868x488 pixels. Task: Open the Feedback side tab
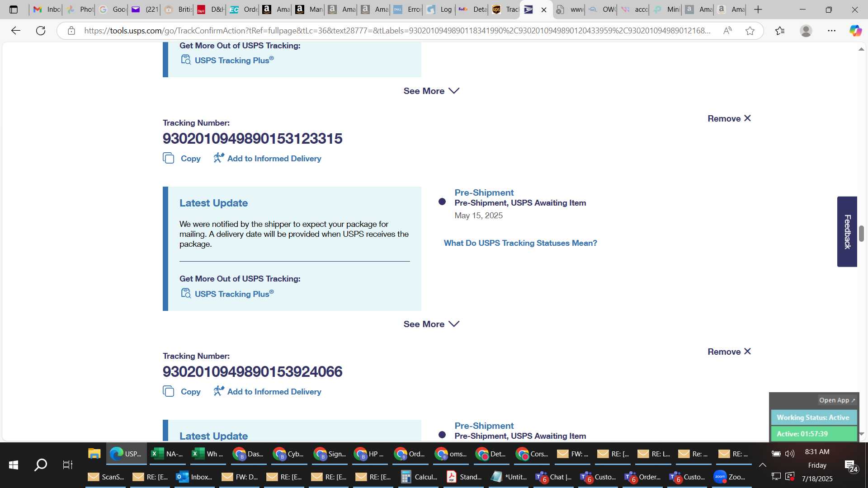[847, 232]
